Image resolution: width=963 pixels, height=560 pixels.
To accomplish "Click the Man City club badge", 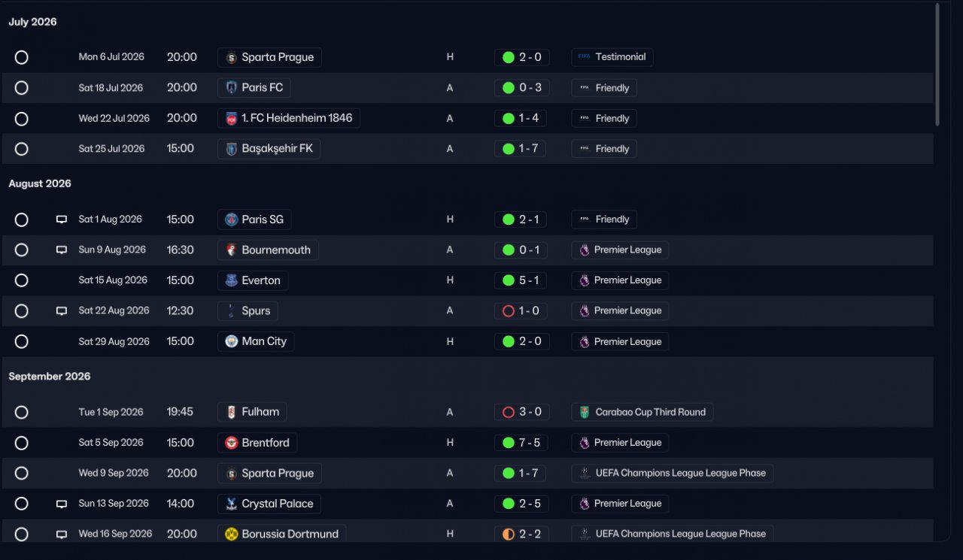I will pos(232,341).
